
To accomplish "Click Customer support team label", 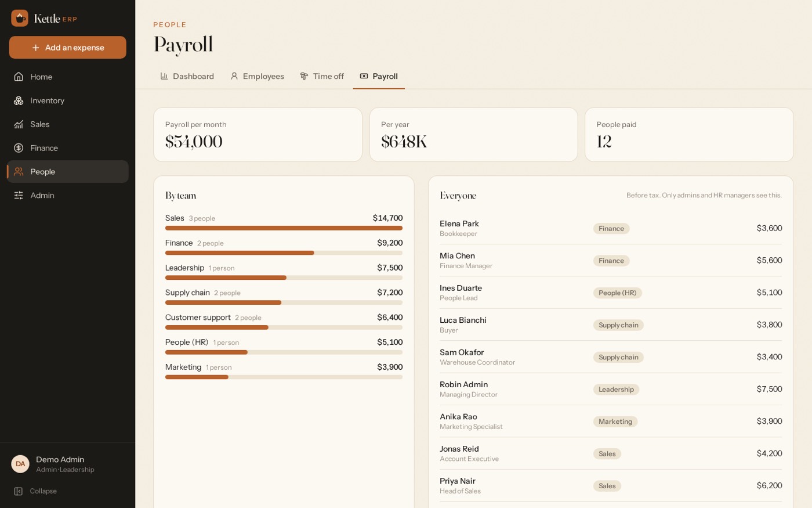I will pos(198,318).
